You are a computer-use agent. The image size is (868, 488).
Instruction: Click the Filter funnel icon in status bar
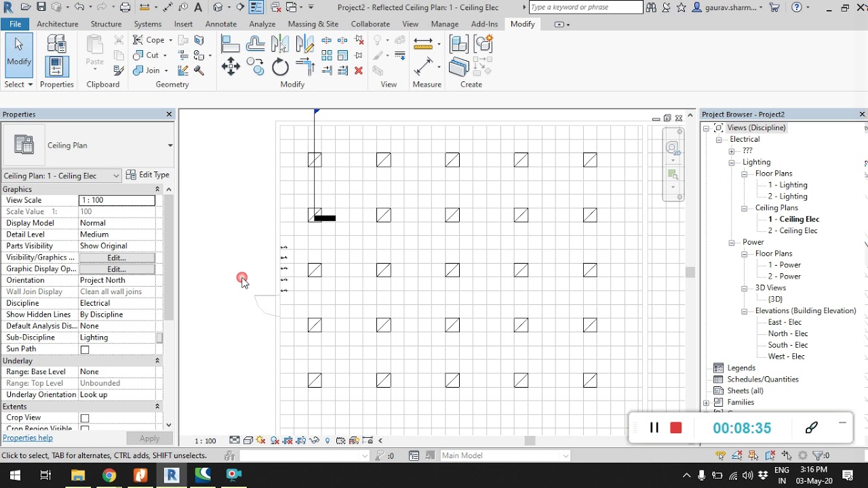[x=818, y=455]
